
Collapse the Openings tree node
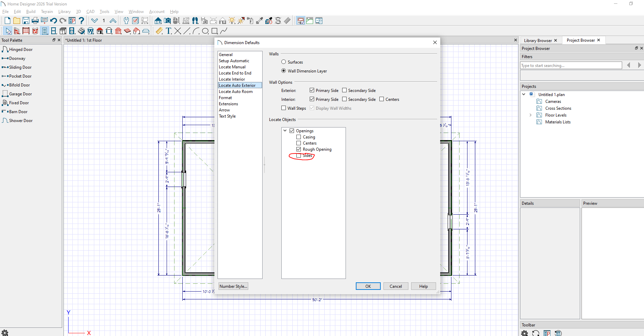point(285,131)
